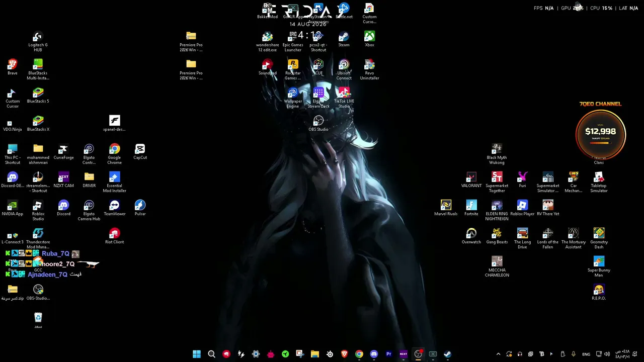
Task: Open the Revo Uninstaller shortcut
Action: click(x=369, y=70)
